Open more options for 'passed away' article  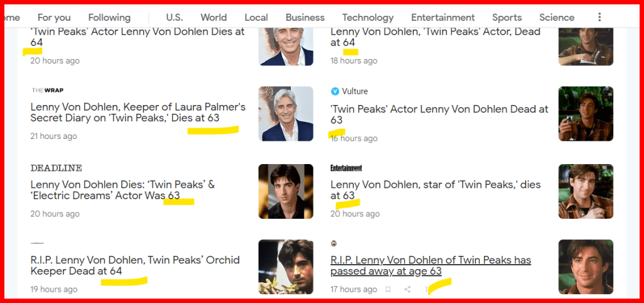point(427,289)
